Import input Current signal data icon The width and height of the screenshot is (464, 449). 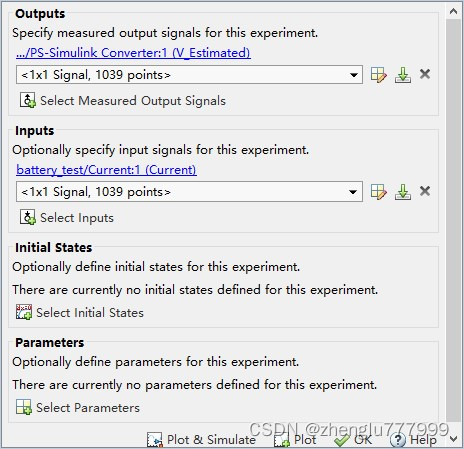coord(403,192)
